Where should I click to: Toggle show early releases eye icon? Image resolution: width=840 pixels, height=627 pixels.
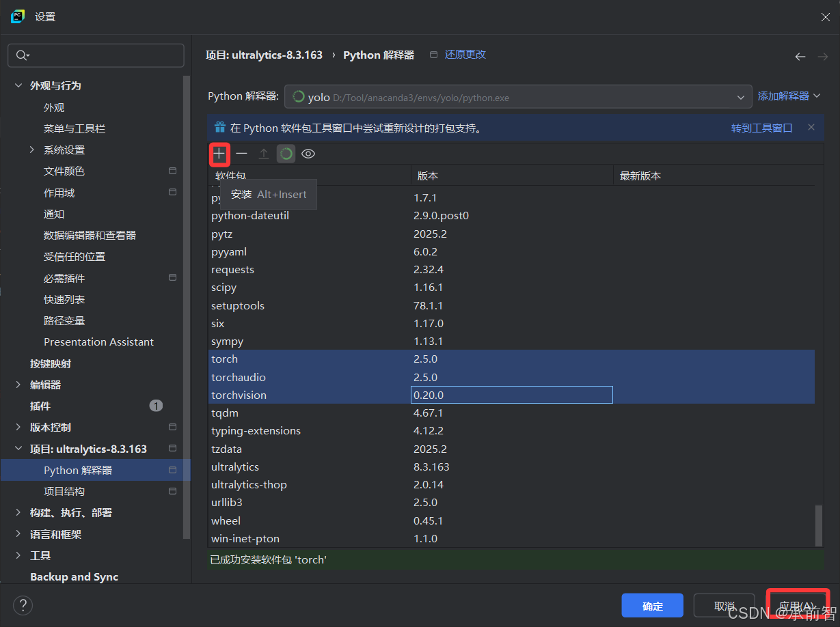(x=308, y=154)
